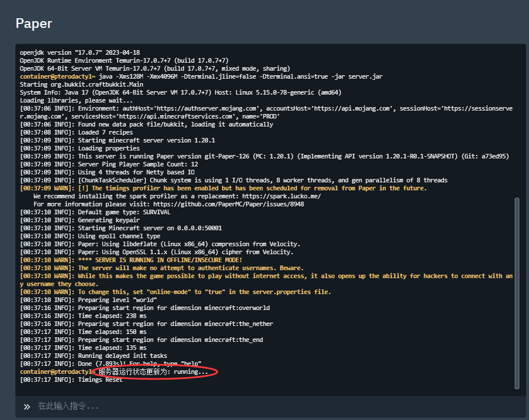
Task: Click the "openjdk version" first log line
Action: (x=80, y=52)
